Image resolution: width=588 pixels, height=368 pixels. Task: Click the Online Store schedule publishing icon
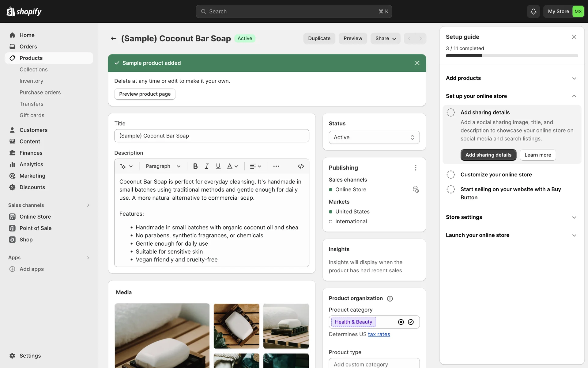415,190
